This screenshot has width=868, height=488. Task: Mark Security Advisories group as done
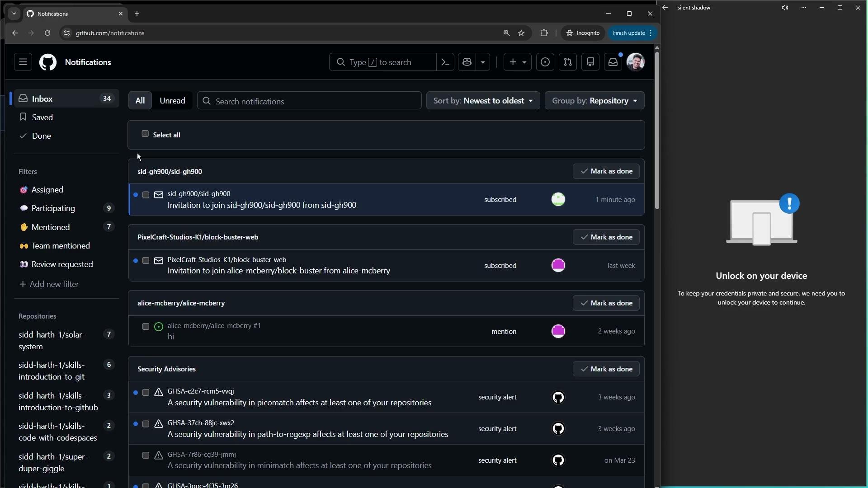click(x=606, y=369)
